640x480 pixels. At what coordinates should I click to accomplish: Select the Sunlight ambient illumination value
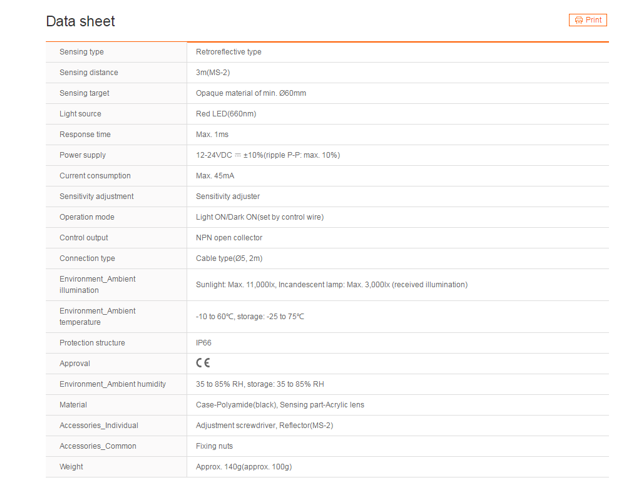pos(331,285)
